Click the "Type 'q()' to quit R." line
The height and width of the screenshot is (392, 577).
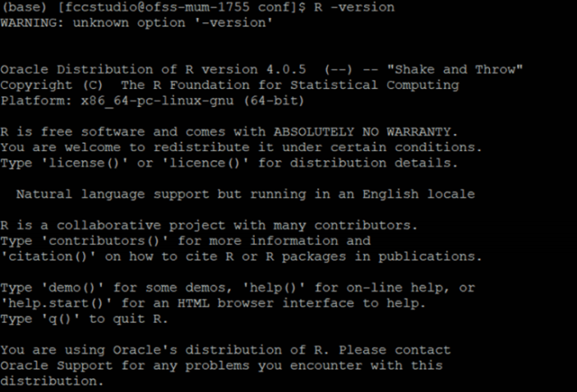[85, 319]
